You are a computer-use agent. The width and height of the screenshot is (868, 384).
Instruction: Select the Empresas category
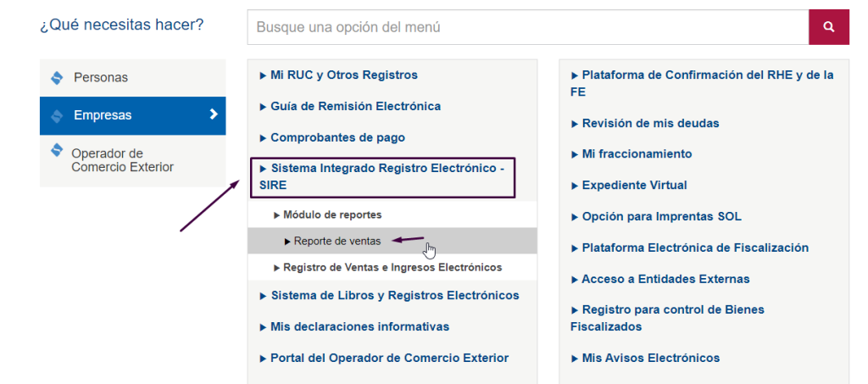[133, 115]
